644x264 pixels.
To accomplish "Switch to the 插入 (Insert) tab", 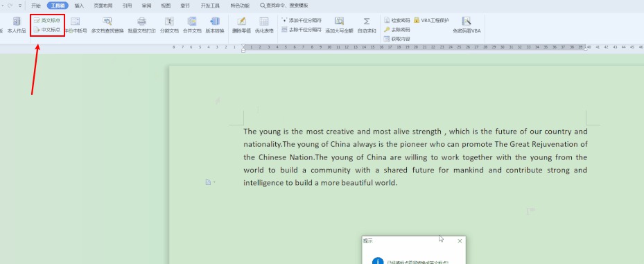I will point(79,6).
